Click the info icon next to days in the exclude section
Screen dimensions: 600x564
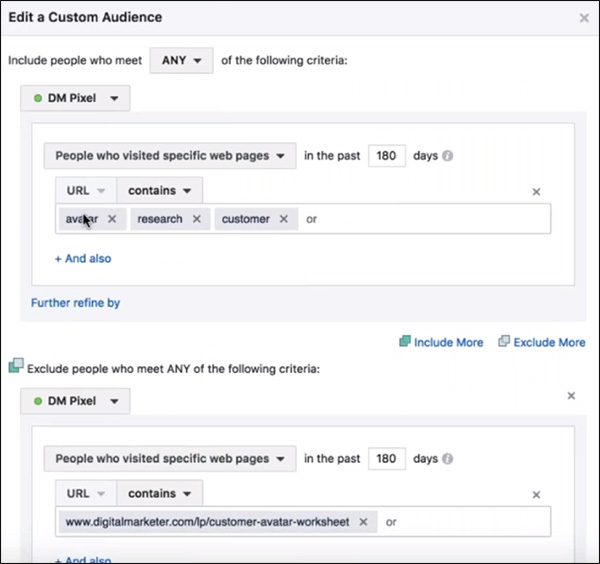pos(447,459)
